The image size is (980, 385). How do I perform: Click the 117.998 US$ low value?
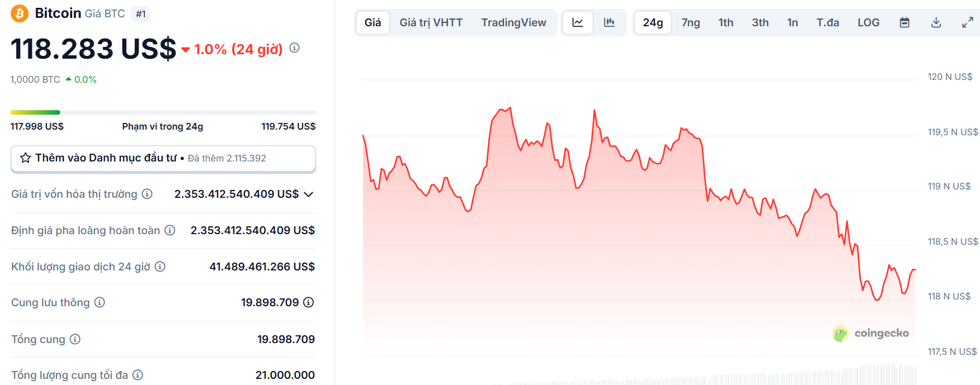coord(37,126)
